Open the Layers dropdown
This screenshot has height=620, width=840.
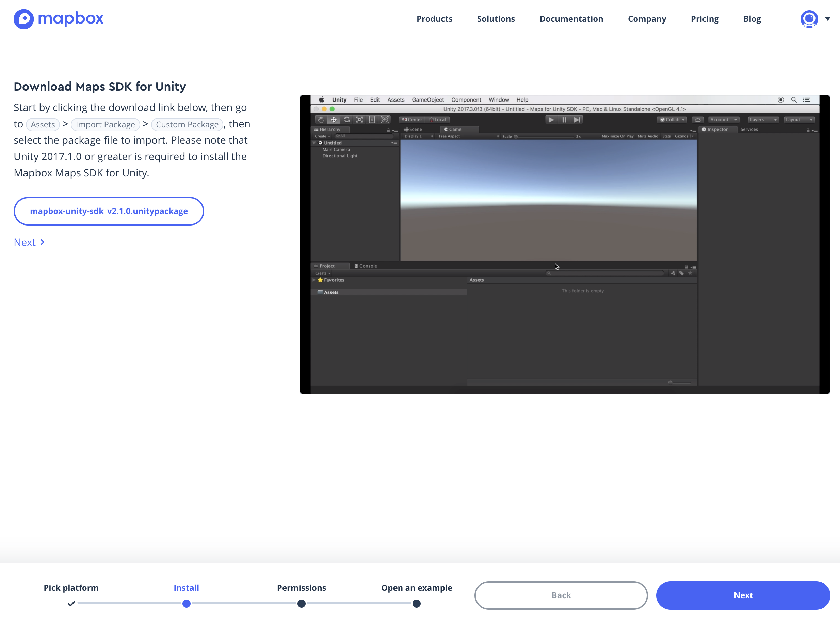point(763,120)
